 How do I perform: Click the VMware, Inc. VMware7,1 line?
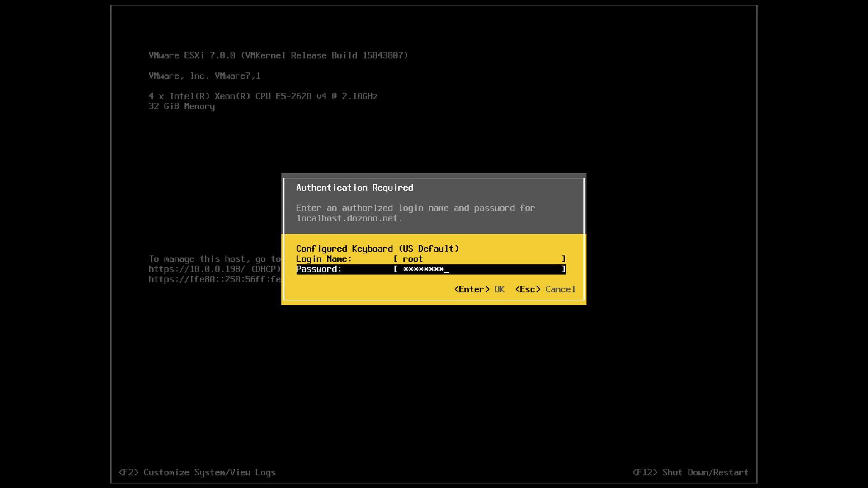(204, 76)
